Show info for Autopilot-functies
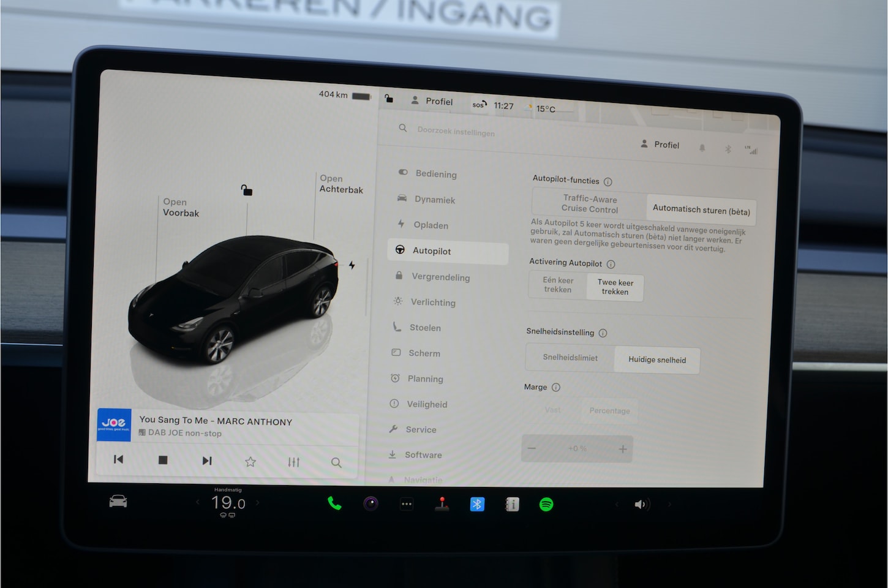888x588 pixels. tap(608, 182)
